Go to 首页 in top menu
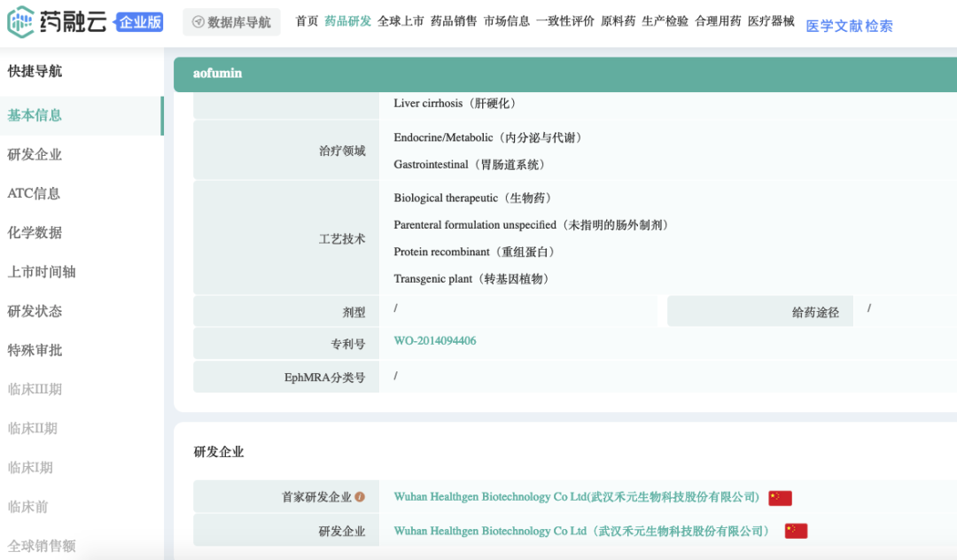 [307, 21]
